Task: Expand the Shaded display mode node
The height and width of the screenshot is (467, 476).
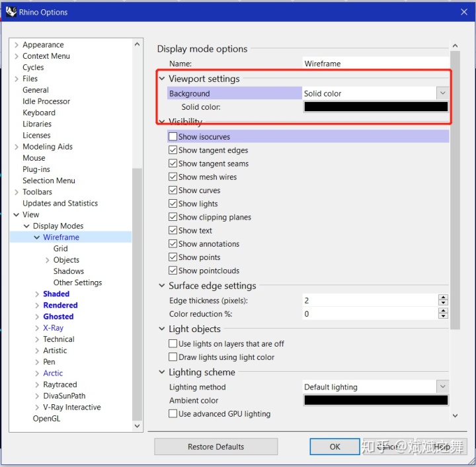Action: tap(37, 294)
